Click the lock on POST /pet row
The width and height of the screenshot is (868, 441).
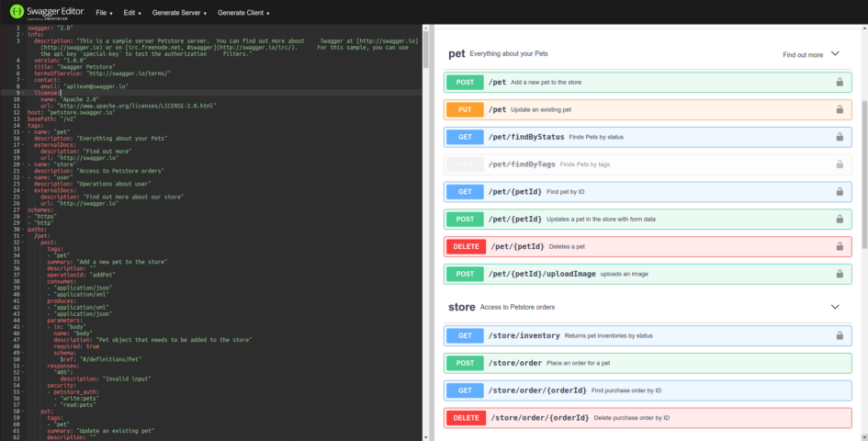[840, 82]
